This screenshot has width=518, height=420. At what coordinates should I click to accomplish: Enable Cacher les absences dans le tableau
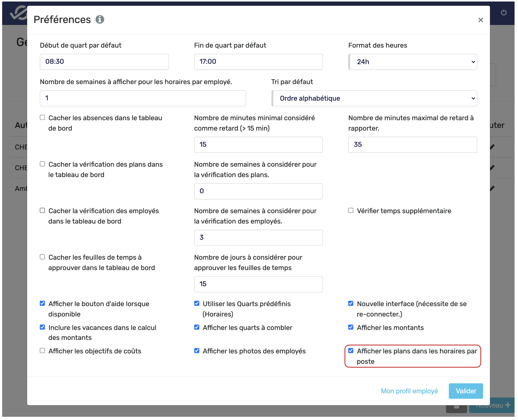tap(42, 118)
